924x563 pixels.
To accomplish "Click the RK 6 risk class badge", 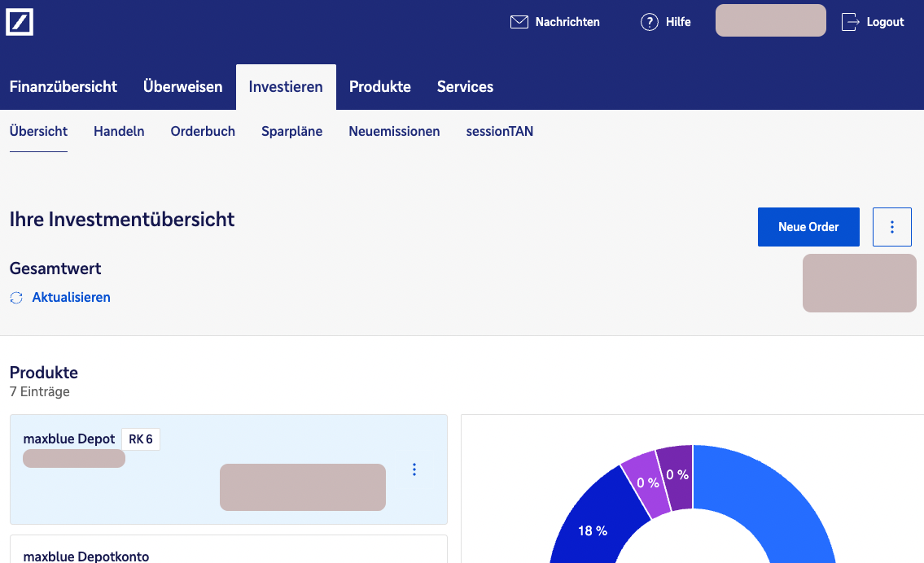I will coord(140,439).
